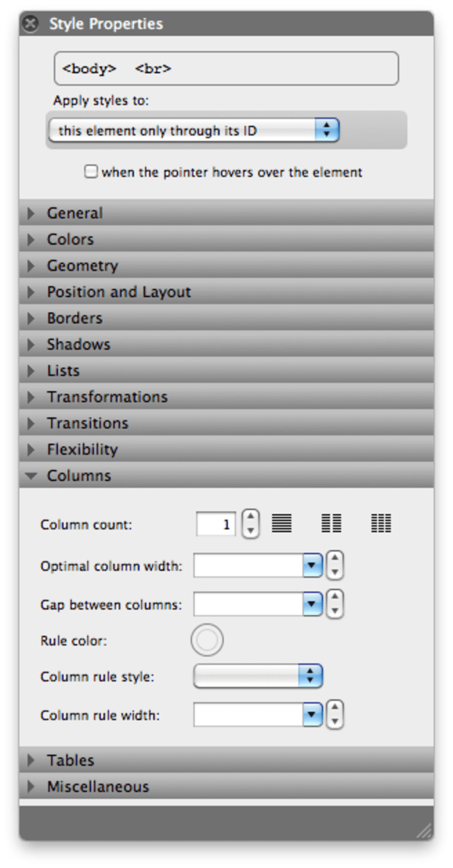This screenshot has height=868, width=453.
Task: Open the Column rule style dropdown
Action: point(258,676)
